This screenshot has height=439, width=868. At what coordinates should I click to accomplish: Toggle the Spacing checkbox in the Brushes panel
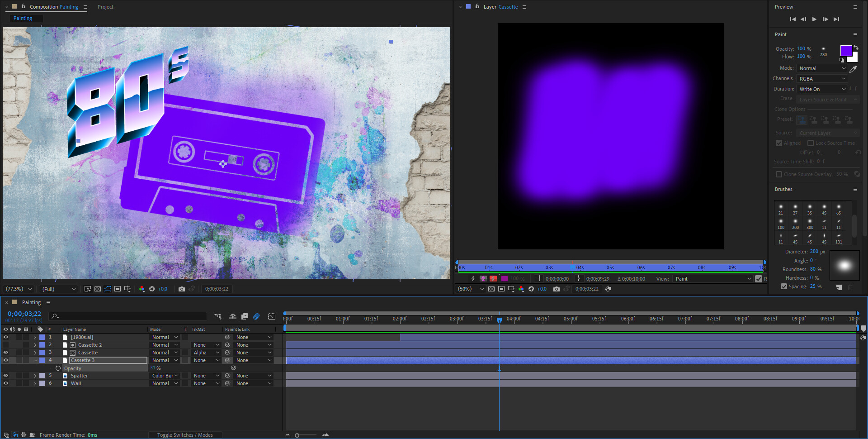click(784, 286)
